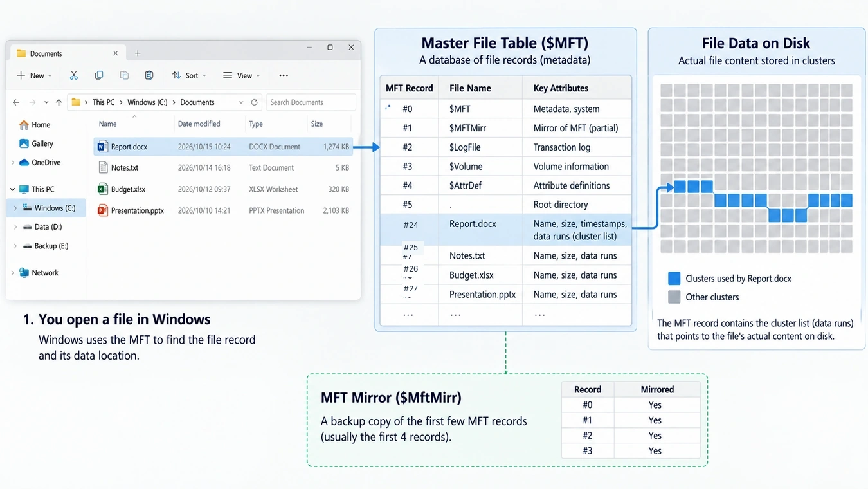This screenshot has width=868, height=489.
Task: Go back with the left arrow
Action: 16,102
